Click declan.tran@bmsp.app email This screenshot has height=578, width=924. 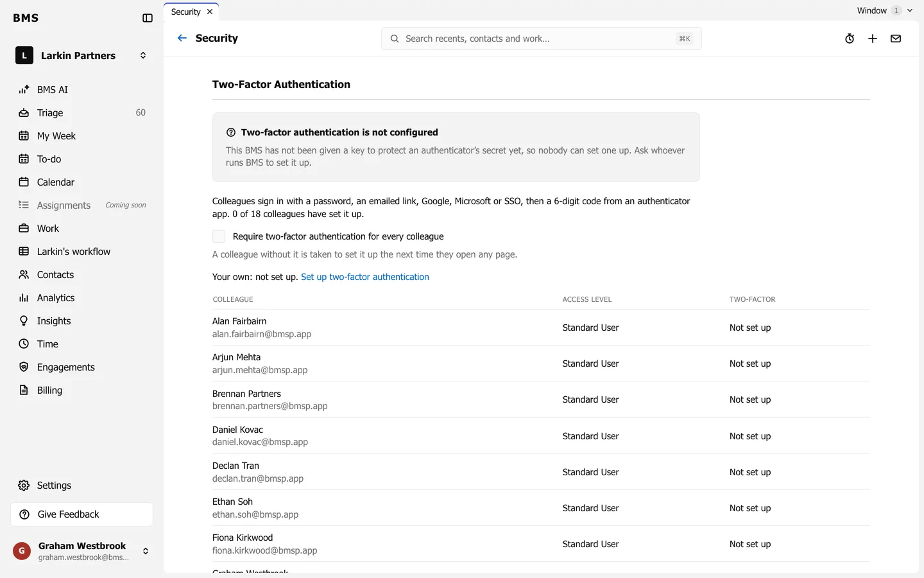coord(258,478)
